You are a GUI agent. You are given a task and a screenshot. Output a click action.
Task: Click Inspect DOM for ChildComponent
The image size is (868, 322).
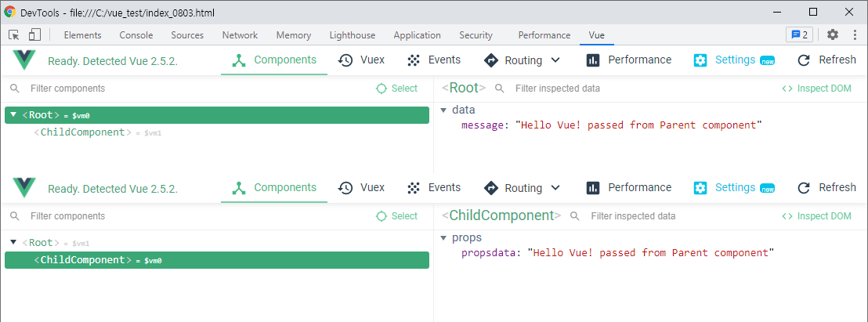[x=816, y=216]
